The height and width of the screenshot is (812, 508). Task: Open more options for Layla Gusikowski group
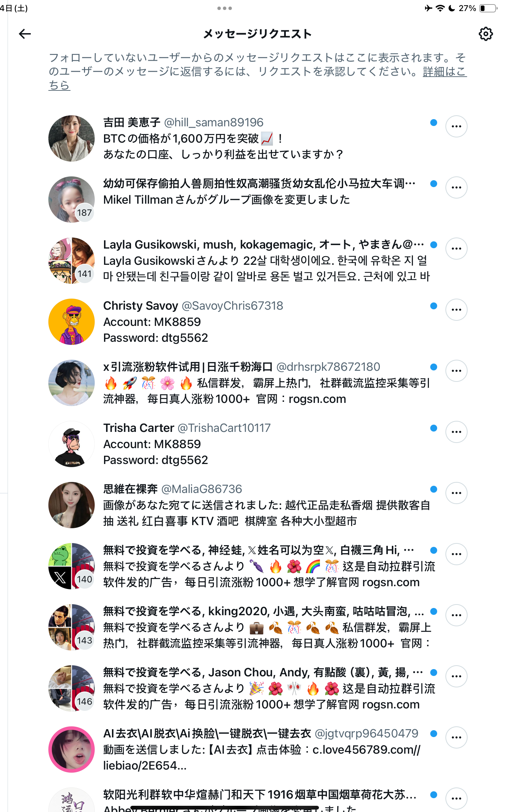point(456,249)
